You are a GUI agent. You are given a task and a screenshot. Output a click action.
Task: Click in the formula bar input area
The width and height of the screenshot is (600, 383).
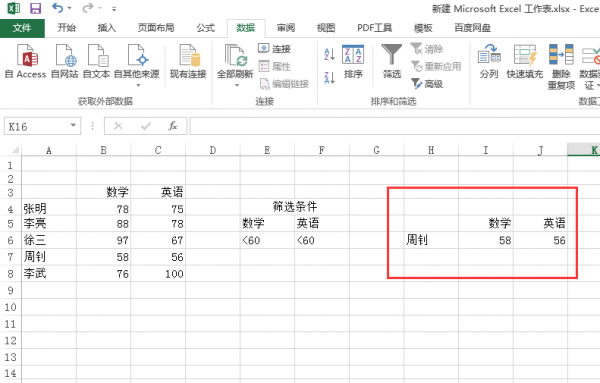tap(395, 127)
